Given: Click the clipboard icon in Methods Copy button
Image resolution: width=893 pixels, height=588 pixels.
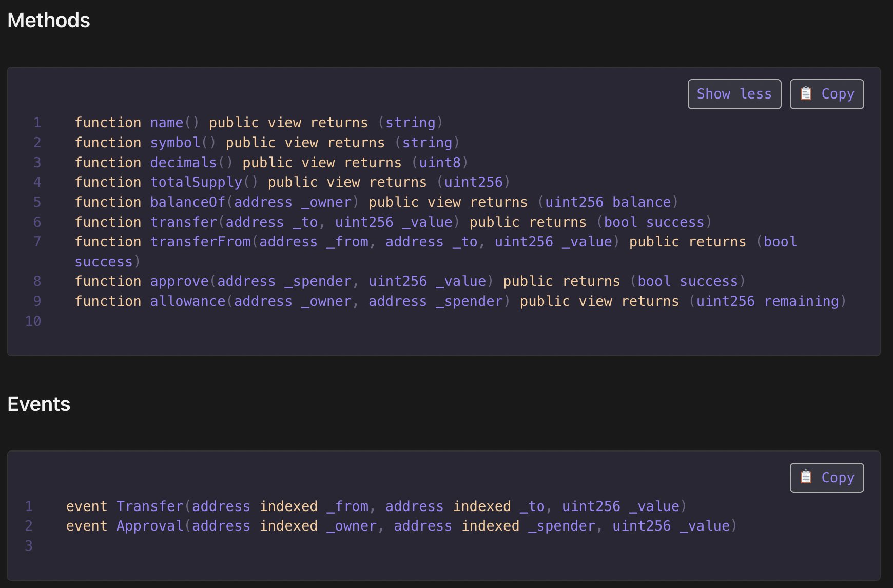Looking at the screenshot, I should (806, 93).
